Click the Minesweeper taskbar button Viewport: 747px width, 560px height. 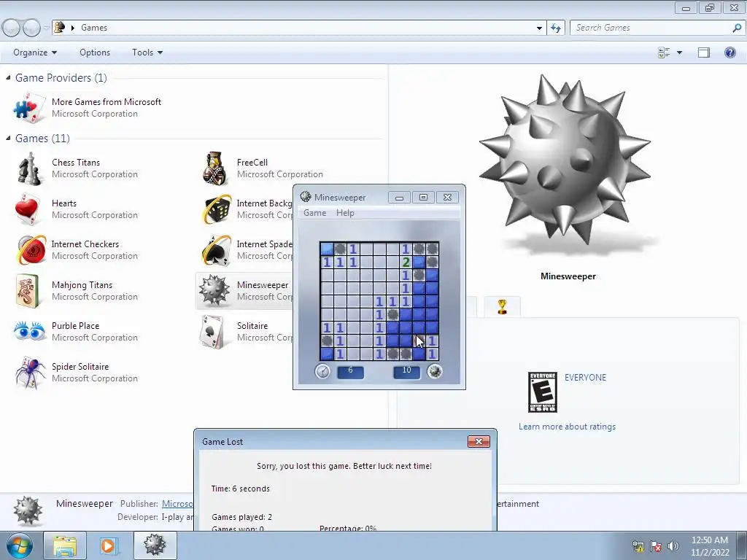click(155, 545)
